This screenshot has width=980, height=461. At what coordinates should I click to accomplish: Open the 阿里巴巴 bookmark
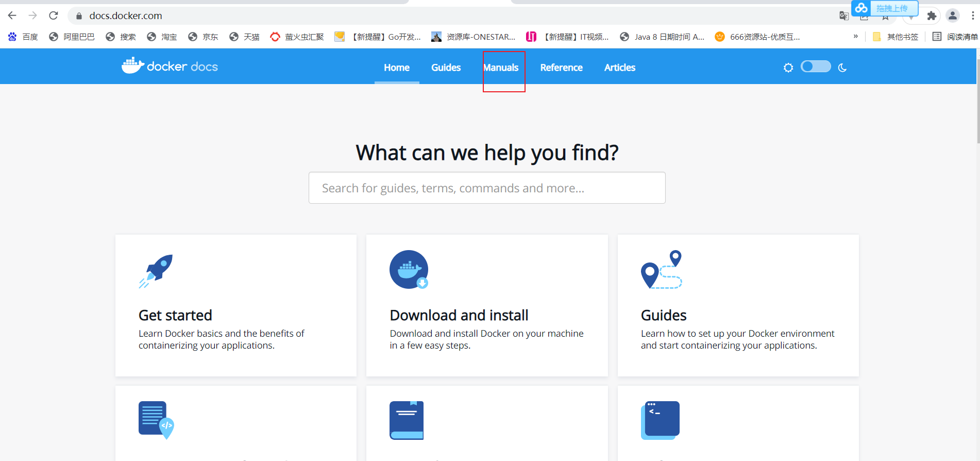coord(72,37)
